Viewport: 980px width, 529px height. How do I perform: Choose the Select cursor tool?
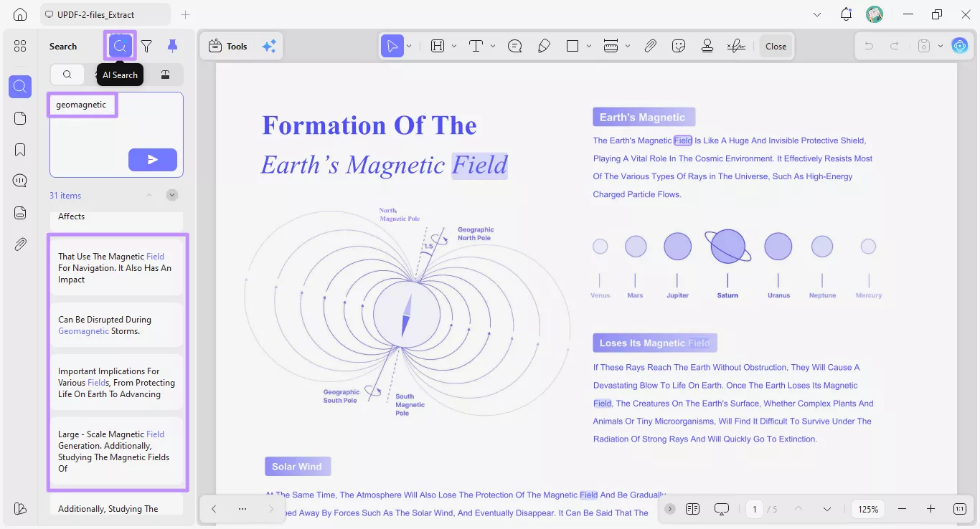[x=392, y=46]
